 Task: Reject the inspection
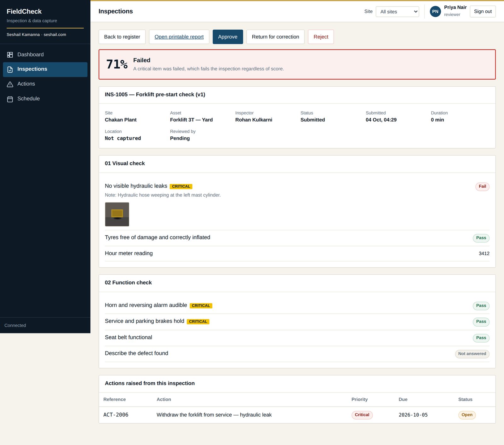pyautogui.click(x=321, y=37)
